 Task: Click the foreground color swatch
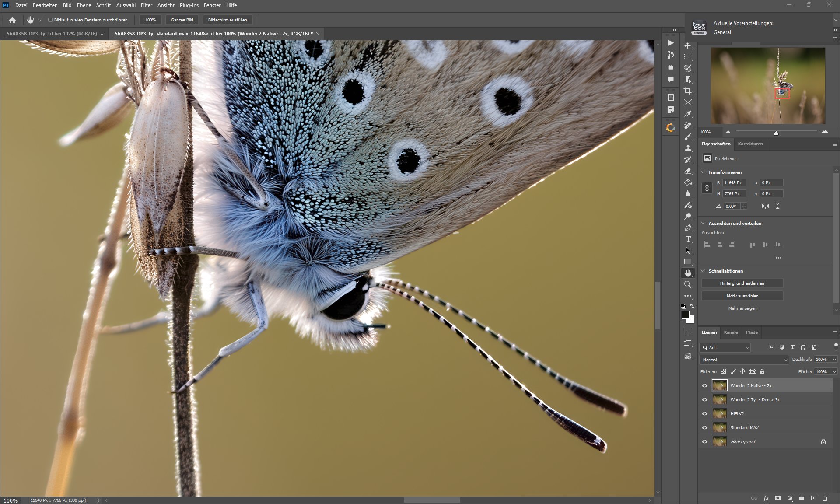(x=685, y=315)
